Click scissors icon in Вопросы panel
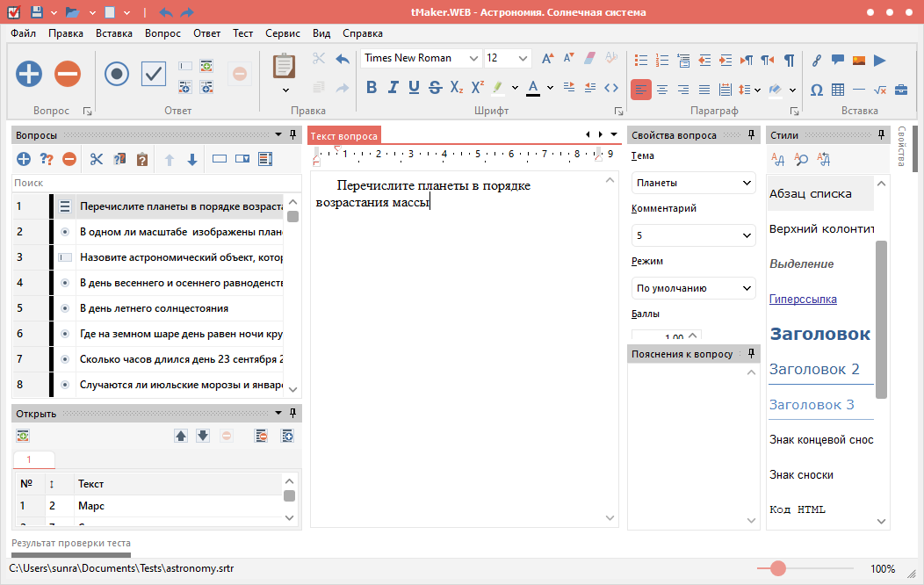 pos(97,159)
